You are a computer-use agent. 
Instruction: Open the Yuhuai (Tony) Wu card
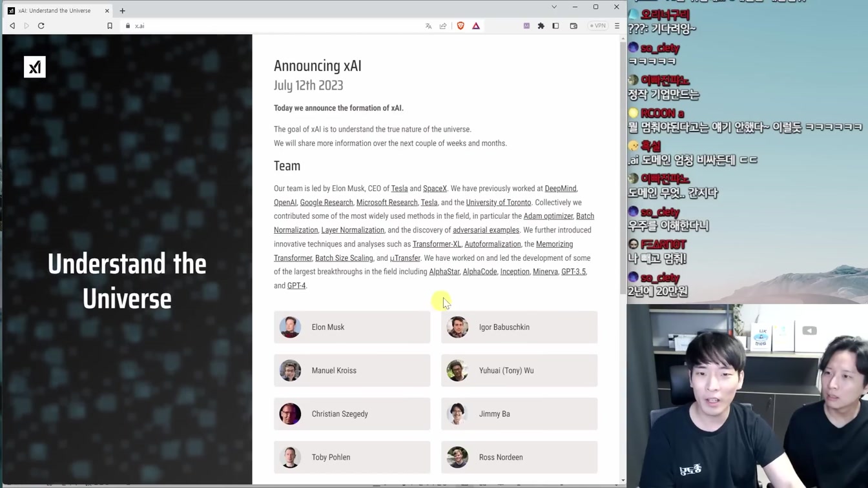[x=519, y=371]
